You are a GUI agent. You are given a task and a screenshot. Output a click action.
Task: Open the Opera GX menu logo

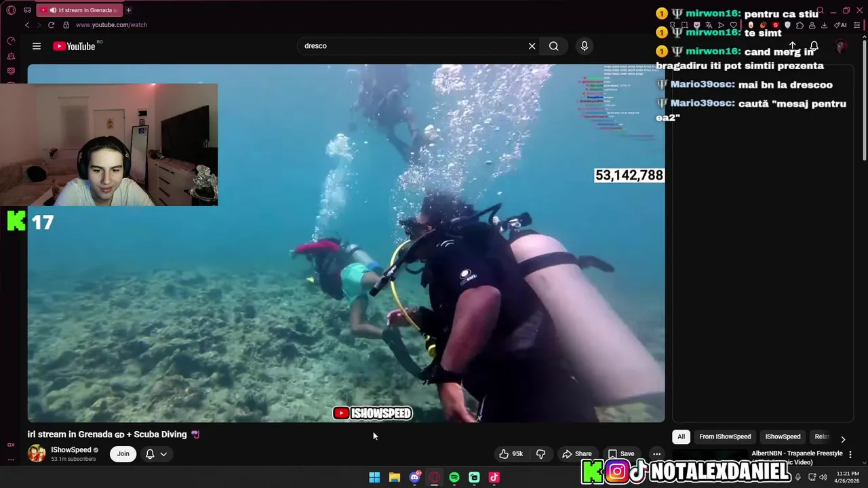(11, 10)
